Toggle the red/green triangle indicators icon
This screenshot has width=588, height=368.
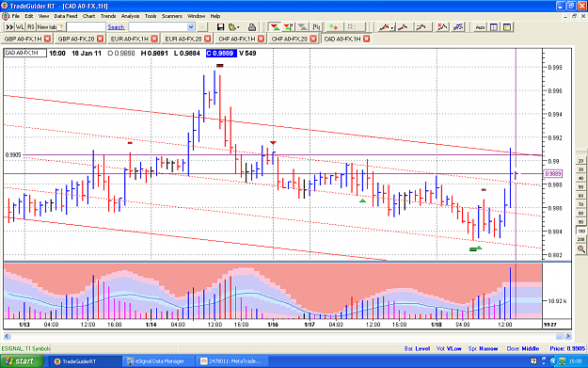(275, 27)
